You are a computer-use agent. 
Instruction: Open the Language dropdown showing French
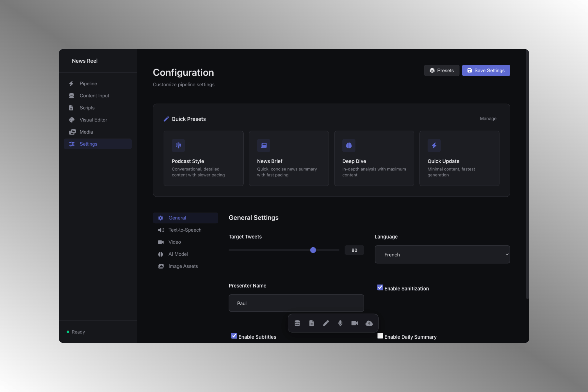(x=442, y=254)
